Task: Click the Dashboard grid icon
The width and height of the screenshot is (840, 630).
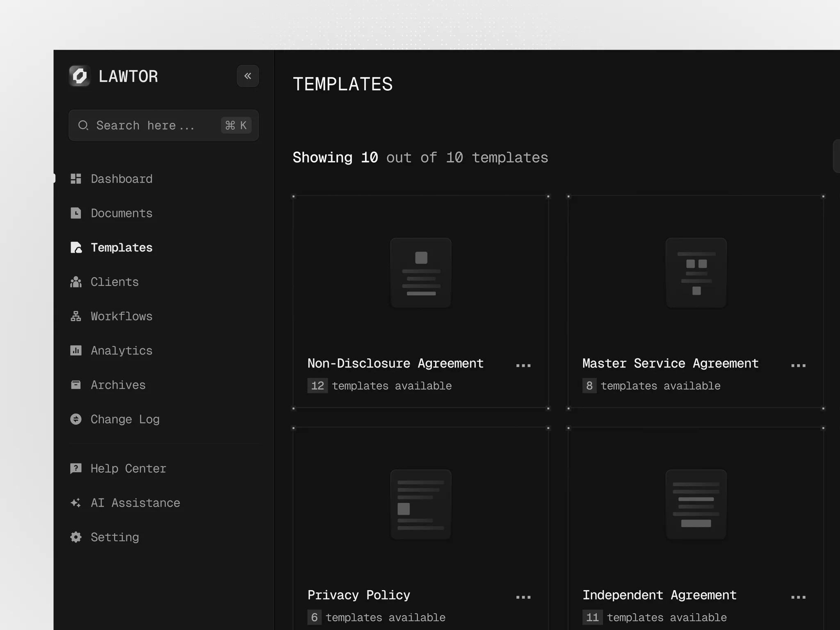Action: 76,179
